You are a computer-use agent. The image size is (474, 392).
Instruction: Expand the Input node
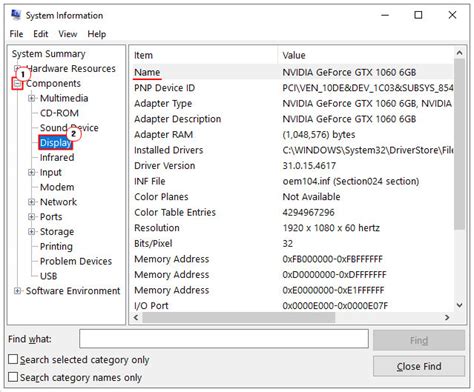31,172
